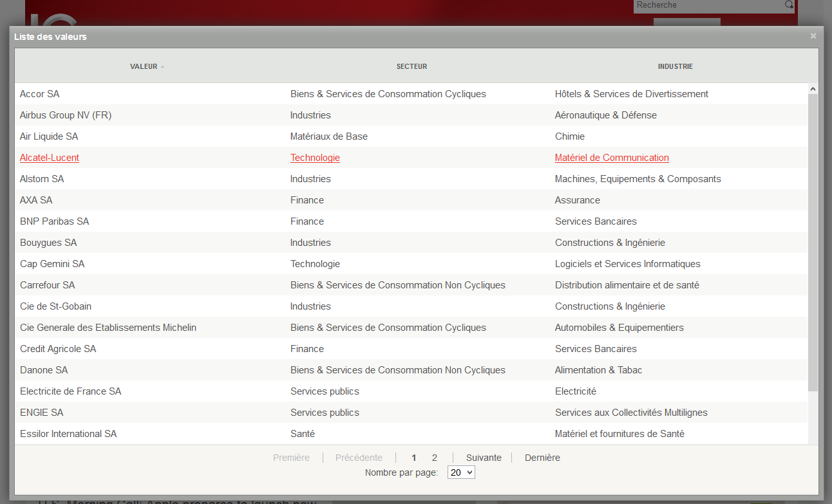The width and height of the screenshot is (832, 504).
Task: Select Bouygues SA
Action: tap(48, 243)
